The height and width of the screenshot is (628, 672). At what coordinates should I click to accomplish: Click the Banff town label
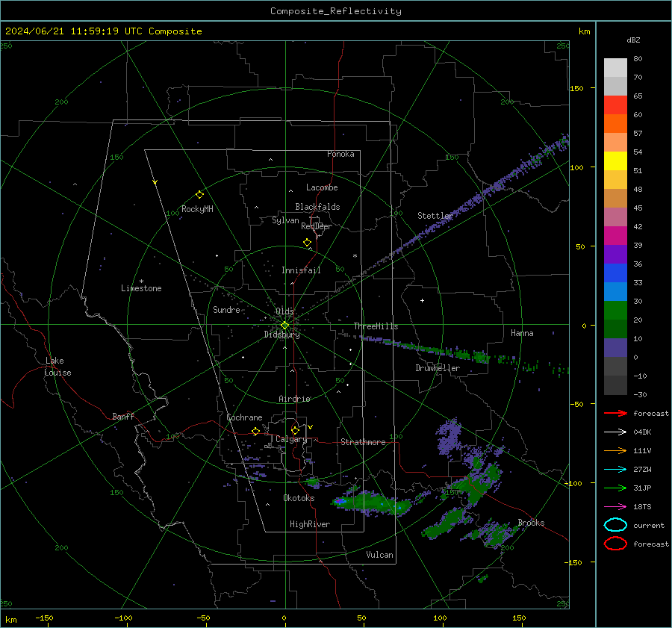(123, 416)
